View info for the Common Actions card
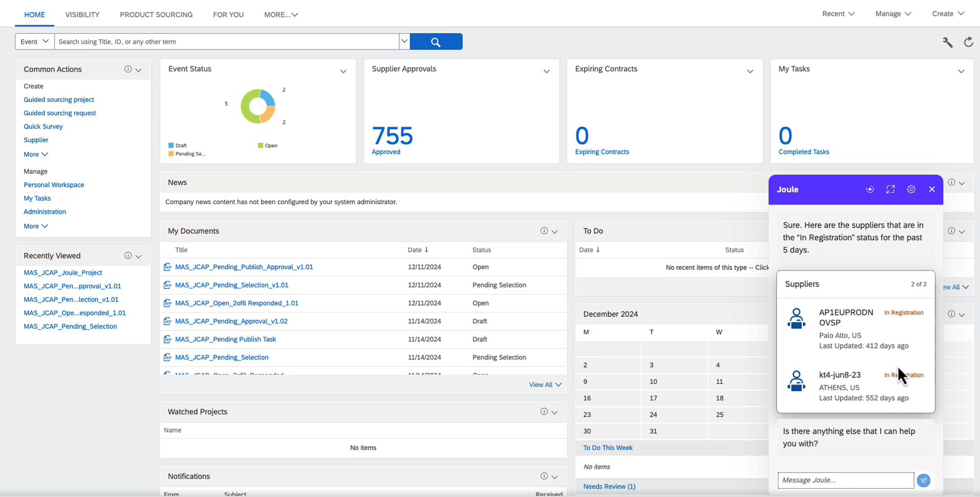 pos(128,69)
